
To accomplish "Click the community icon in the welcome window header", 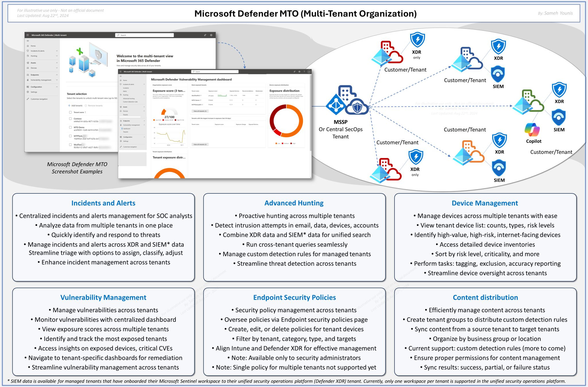I will (x=205, y=35).
